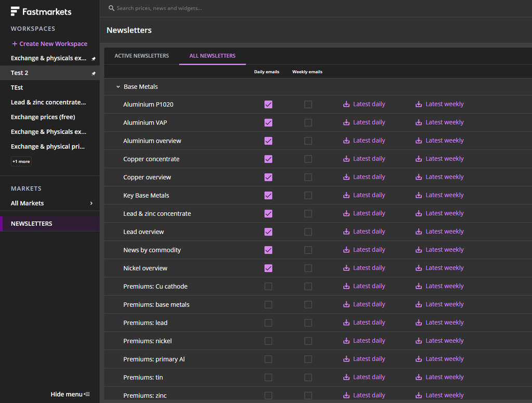Click plus icon on Create New Workspace
532x403 pixels.
pos(15,44)
